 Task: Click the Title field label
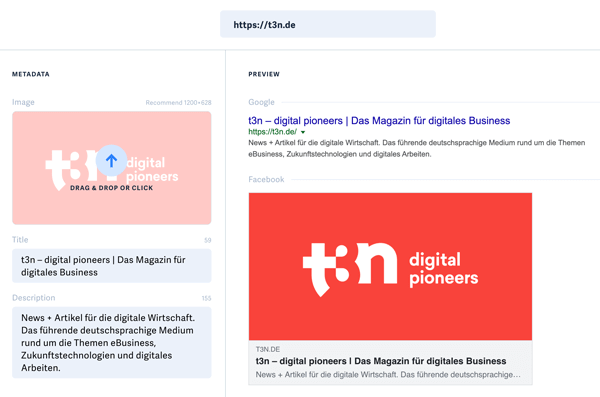[x=20, y=240]
